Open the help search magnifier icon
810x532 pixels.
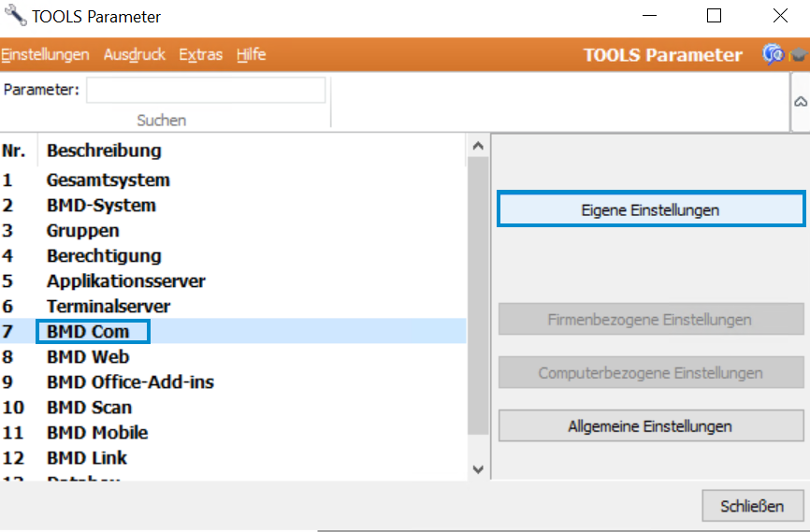tap(774, 54)
